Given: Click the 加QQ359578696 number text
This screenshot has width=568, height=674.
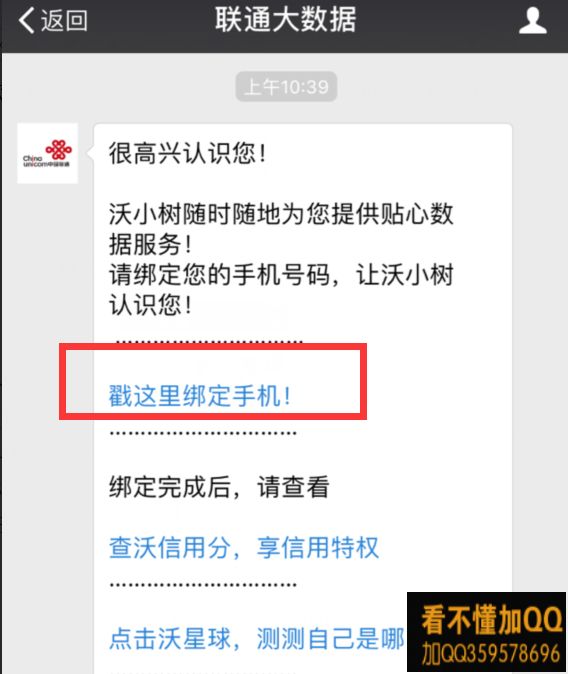Looking at the screenshot, I should point(491,653).
